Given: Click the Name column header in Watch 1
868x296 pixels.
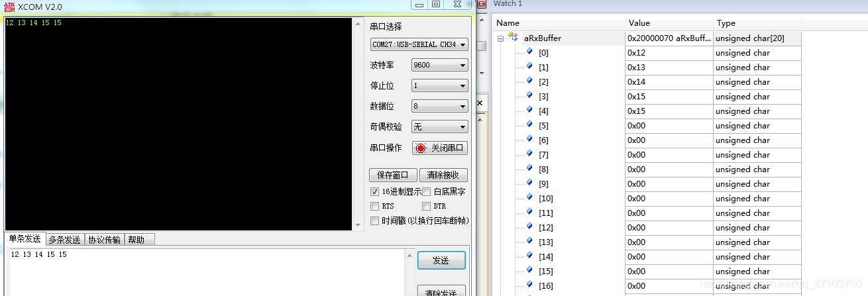Looking at the screenshot, I should (559, 23).
